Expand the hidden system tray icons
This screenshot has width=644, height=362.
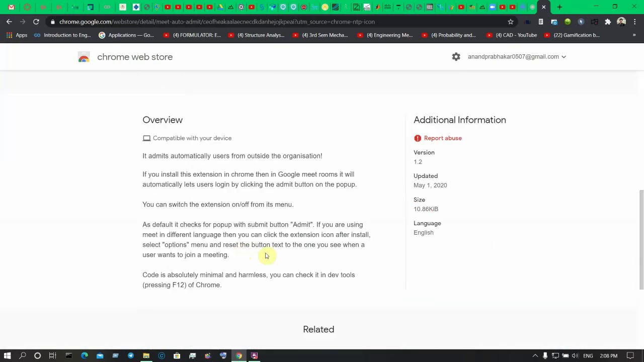click(535, 355)
